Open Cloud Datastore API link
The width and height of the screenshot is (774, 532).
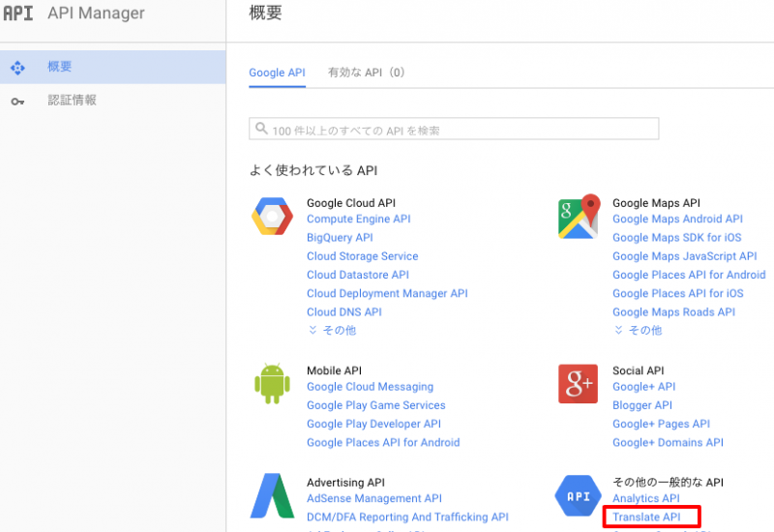[358, 275]
